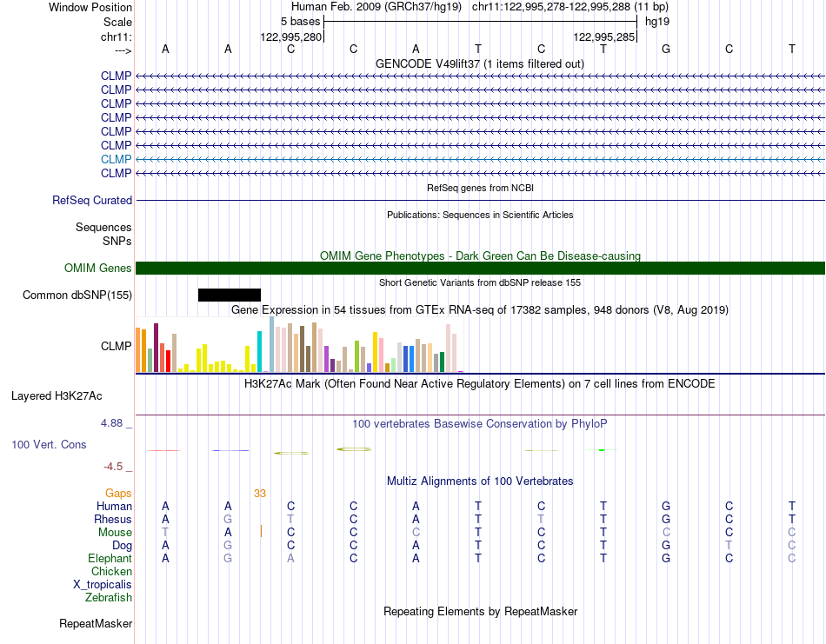The image size is (826, 644).
Task: Select the X_tropicalis species label
Action: (103, 585)
